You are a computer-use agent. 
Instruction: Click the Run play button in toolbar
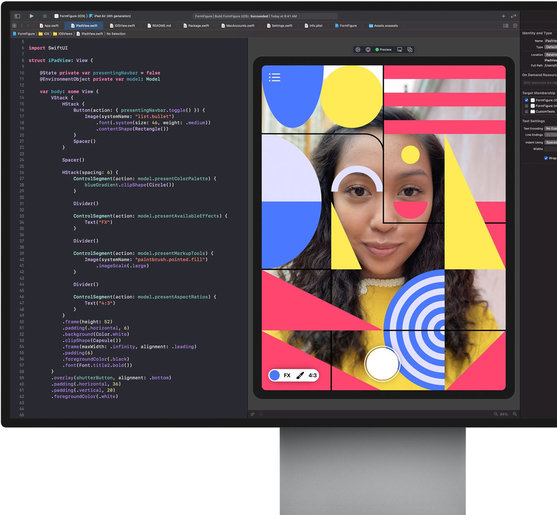pyautogui.click(x=31, y=16)
